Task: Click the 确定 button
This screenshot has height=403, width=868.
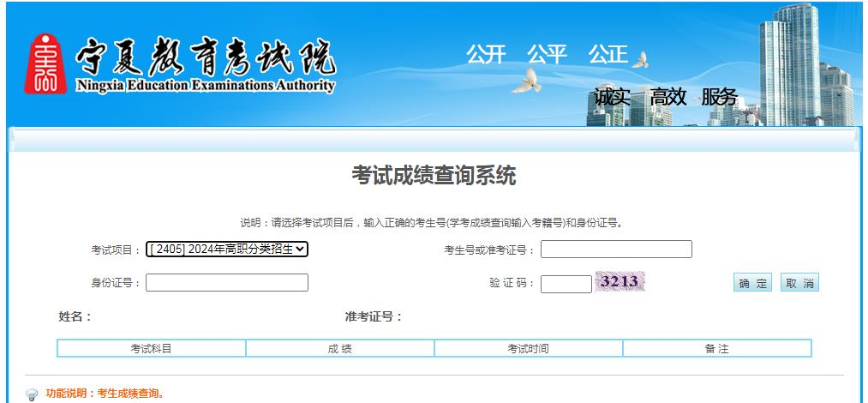Action: click(x=752, y=283)
